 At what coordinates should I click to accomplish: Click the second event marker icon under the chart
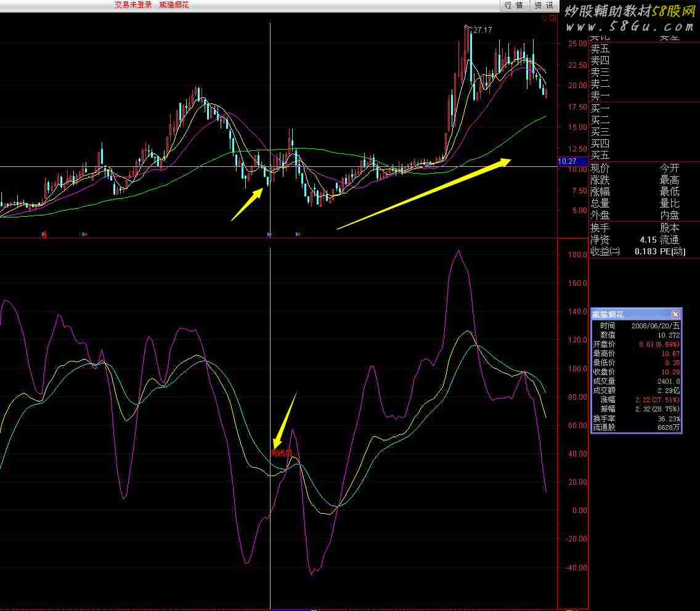point(84,234)
